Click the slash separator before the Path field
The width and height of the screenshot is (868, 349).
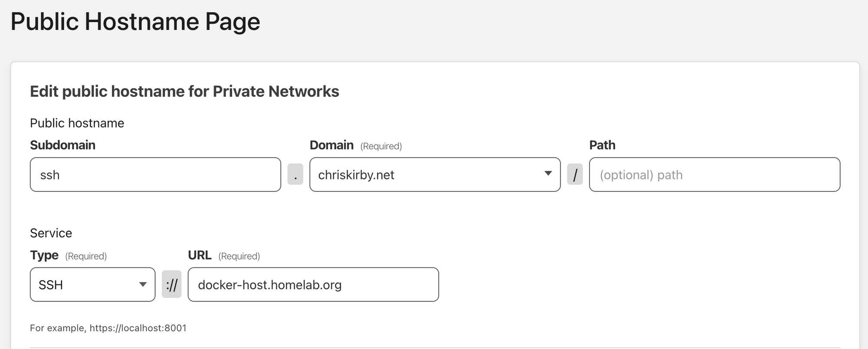575,174
